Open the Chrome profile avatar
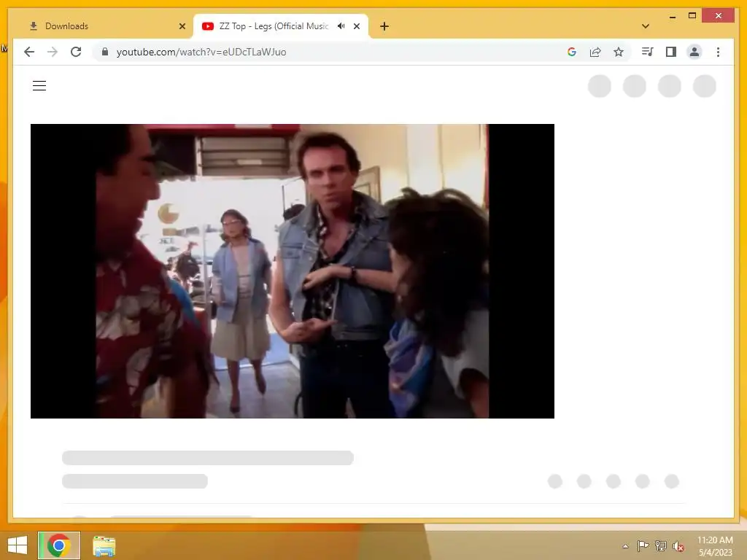The height and width of the screenshot is (560, 747). tap(694, 52)
